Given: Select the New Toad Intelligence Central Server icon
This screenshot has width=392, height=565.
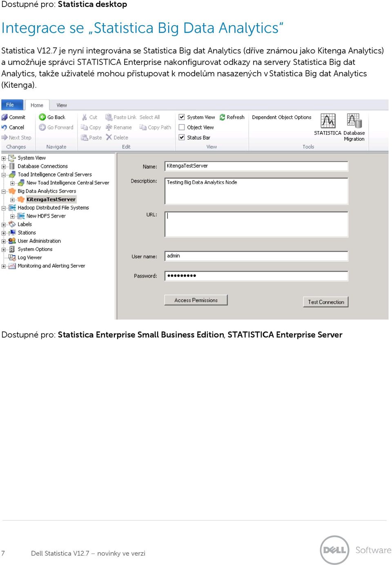Looking at the screenshot, I should (x=21, y=183).
